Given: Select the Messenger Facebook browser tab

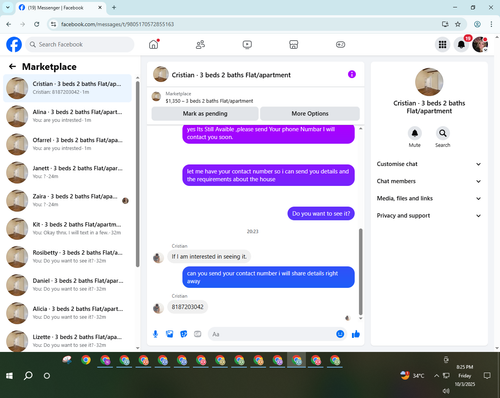Looking at the screenshot, I should [61, 7].
